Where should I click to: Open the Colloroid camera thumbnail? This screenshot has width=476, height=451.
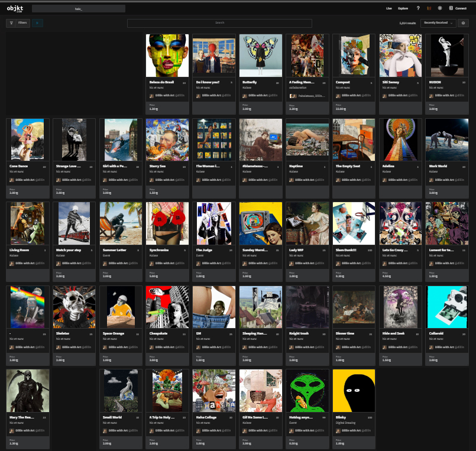click(x=447, y=307)
